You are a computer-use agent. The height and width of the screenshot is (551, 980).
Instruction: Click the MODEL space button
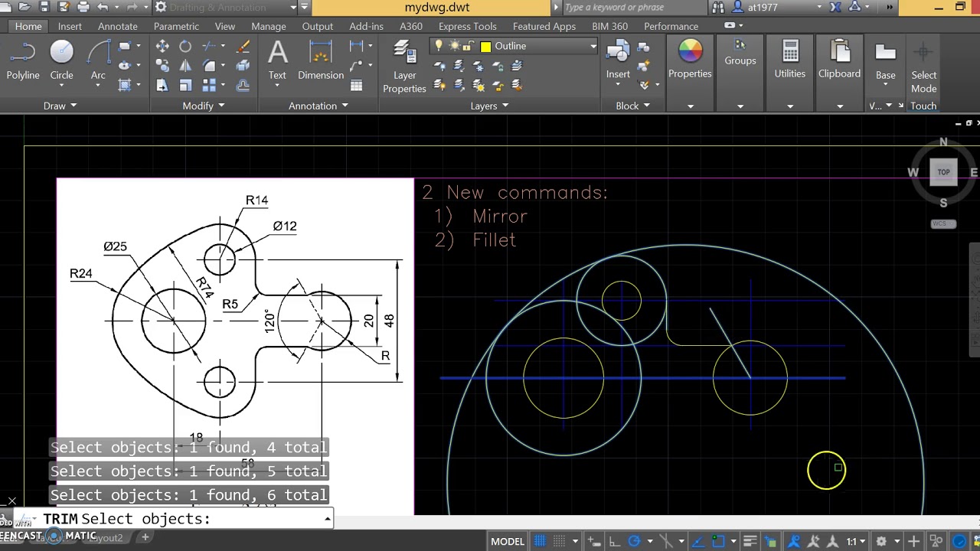click(507, 541)
